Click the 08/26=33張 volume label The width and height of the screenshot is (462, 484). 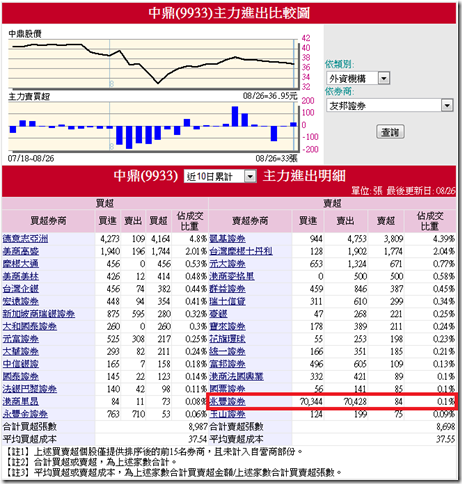[276, 158]
